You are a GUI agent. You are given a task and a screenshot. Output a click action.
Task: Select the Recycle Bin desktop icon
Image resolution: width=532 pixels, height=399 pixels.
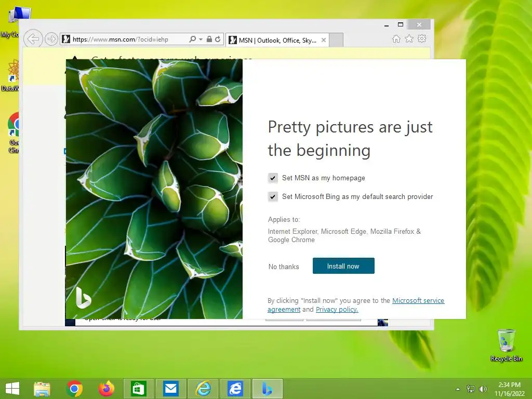(x=506, y=345)
